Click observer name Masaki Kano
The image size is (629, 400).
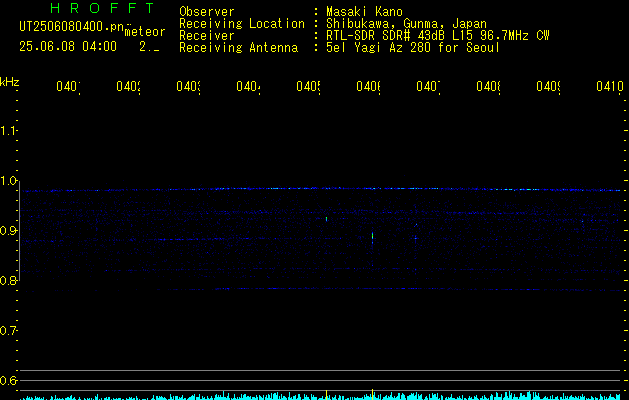click(x=364, y=12)
